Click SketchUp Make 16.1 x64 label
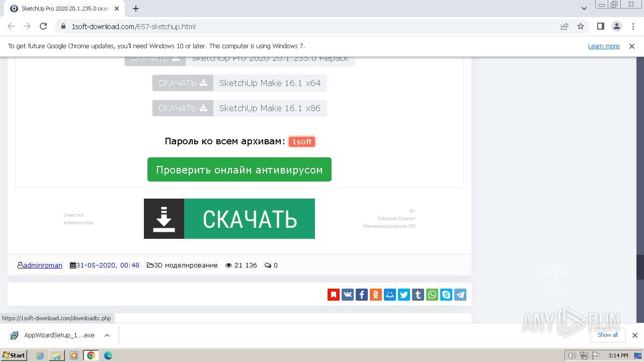Viewport: 644px width, 362px height. point(270,83)
